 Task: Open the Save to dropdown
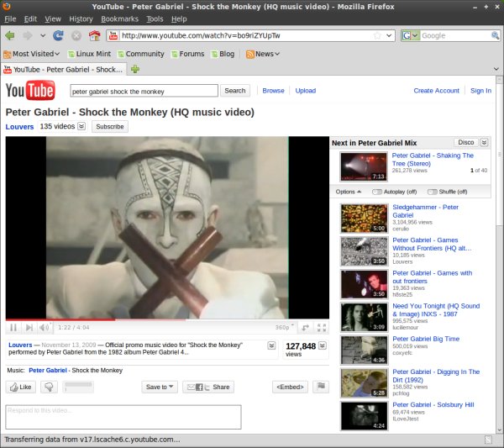pyautogui.click(x=160, y=387)
